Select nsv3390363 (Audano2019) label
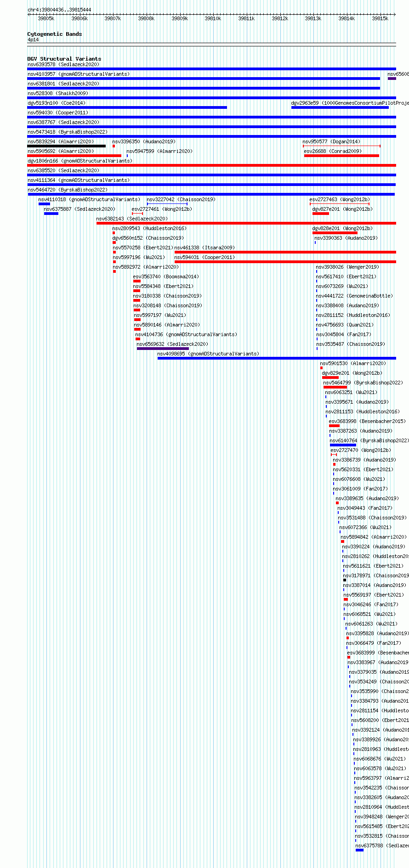The image size is (409, 868). point(346,238)
